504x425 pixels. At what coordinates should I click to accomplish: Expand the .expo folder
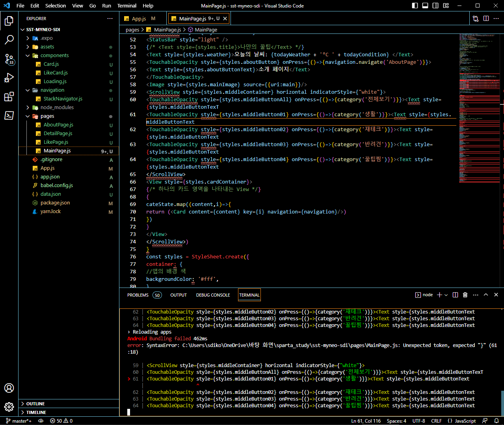click(x=46, y=38)
